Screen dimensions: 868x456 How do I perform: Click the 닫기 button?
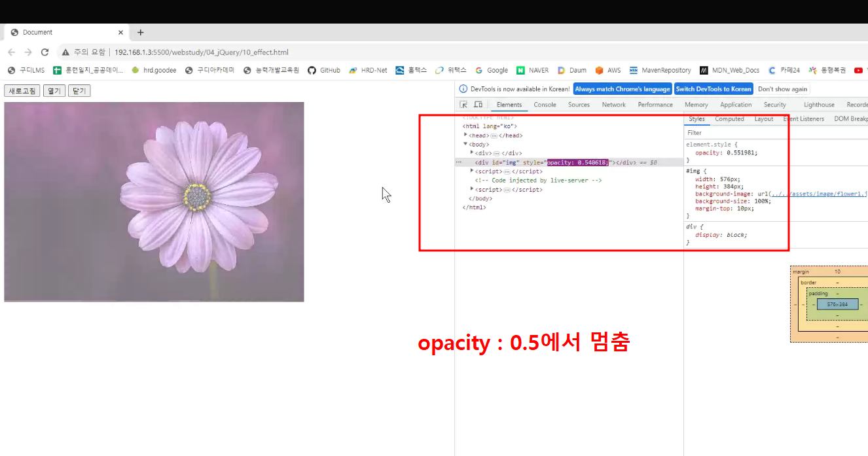(79, 91)
